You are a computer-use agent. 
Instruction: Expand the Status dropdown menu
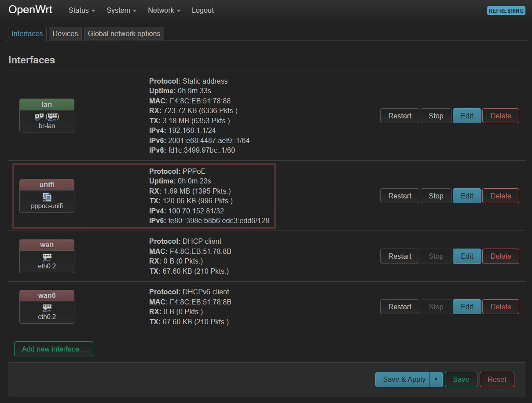(82, 10)
